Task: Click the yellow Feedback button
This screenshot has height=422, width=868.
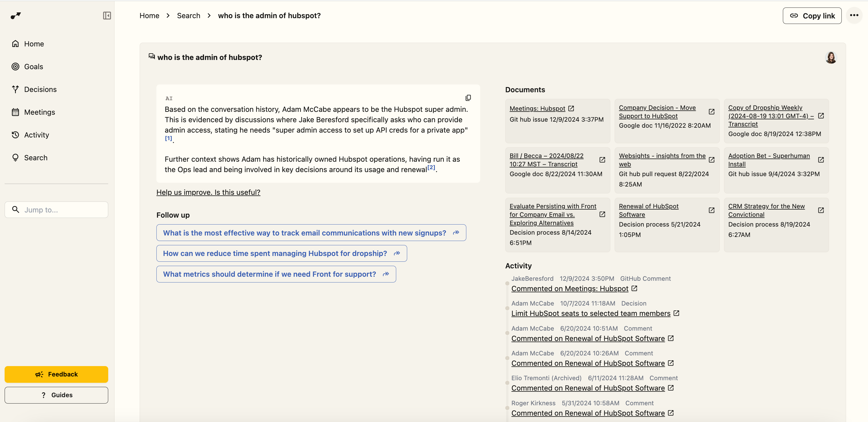Action: coord(56,374)
